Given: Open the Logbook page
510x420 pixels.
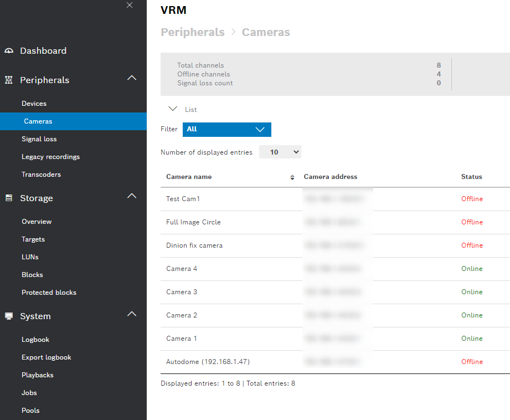Looking at the screenshot, I should tap(35, 340).
